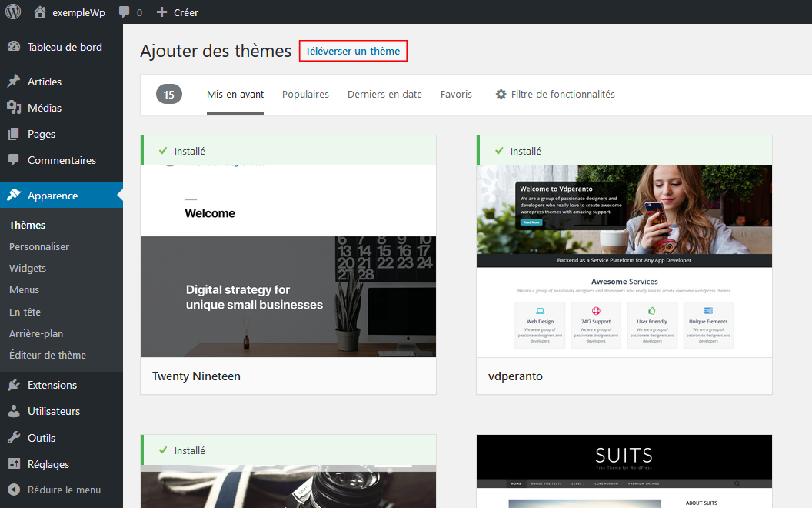Open the Réglages menu
The image size is (812, 508).
pos(48,464)
